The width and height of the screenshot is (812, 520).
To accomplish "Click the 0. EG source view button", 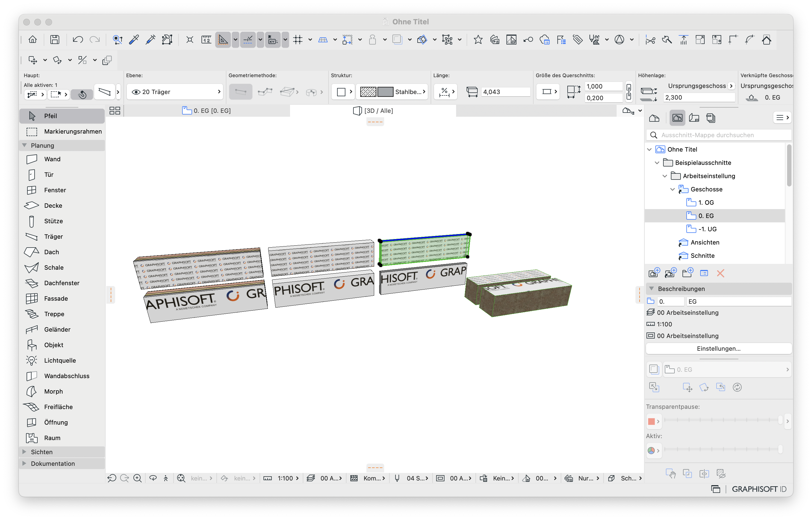I will pyautogui.click(x=727, y=370).
